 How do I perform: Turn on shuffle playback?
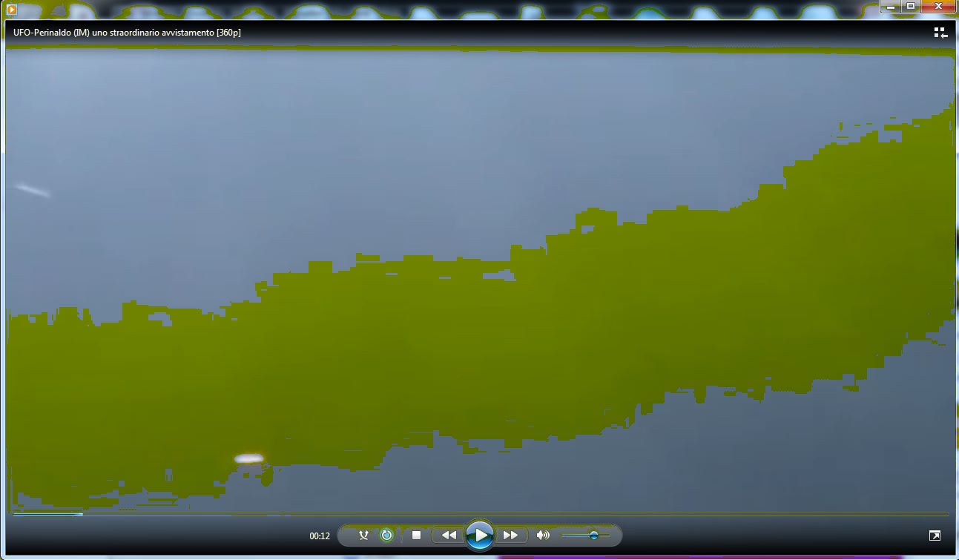click(363, 535)
